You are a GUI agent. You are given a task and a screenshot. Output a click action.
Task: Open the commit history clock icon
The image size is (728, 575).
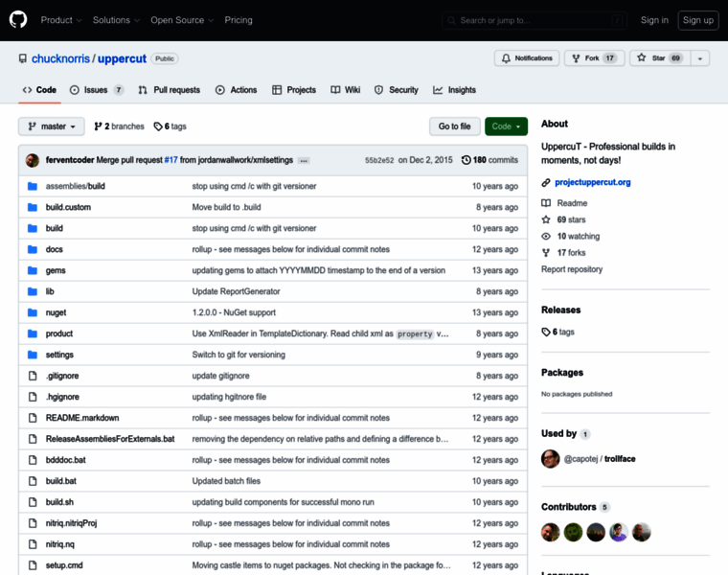466,160
